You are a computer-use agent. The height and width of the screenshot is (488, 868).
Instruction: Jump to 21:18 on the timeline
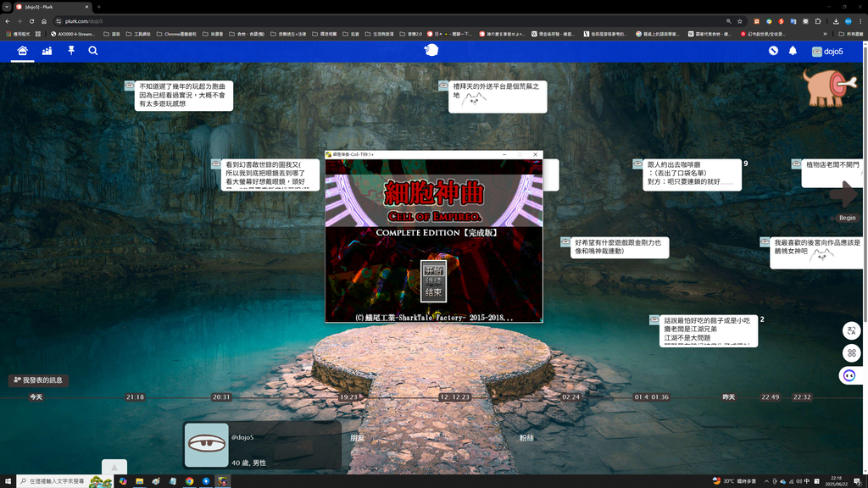point(135,397)
